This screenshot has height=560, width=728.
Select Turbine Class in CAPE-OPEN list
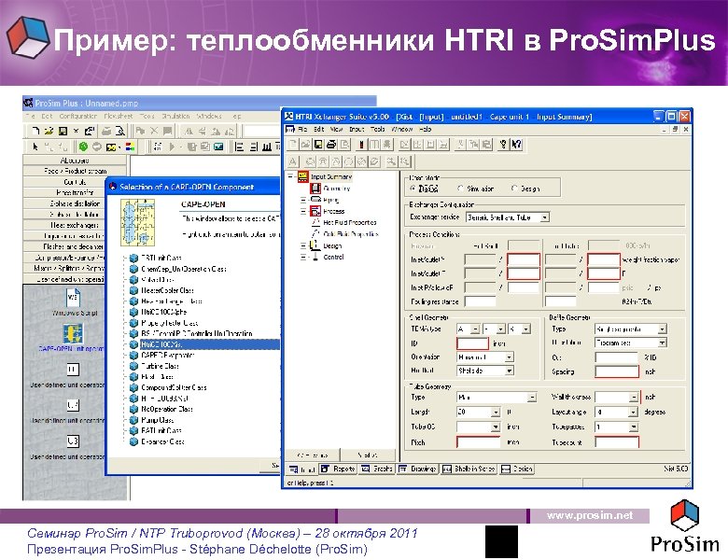(x=161, y=366)
